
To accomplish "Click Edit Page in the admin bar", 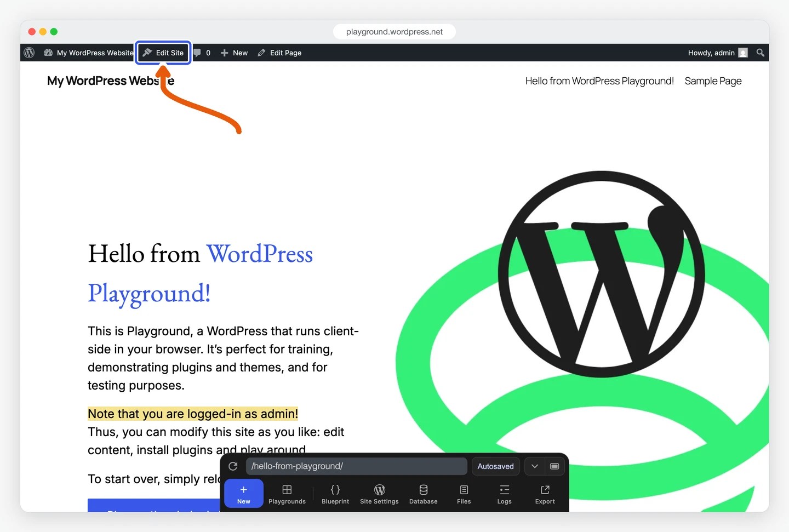I will (279, 53).
